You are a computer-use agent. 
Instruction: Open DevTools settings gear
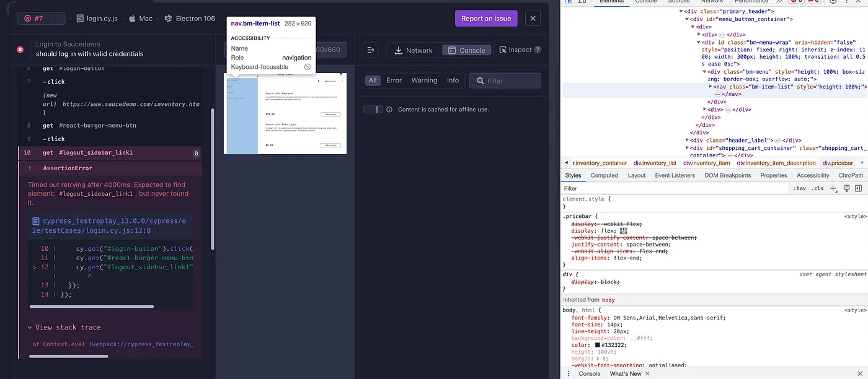coord(833,2)
